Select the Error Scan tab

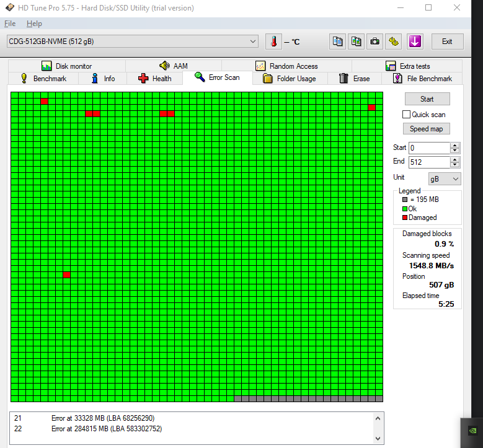click(x=217, y=77)
